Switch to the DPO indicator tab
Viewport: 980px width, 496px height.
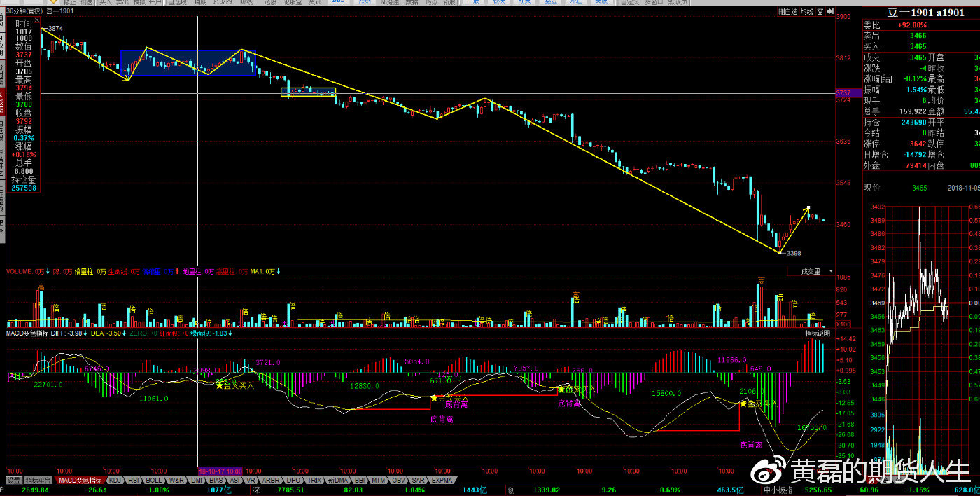[294, 481]
